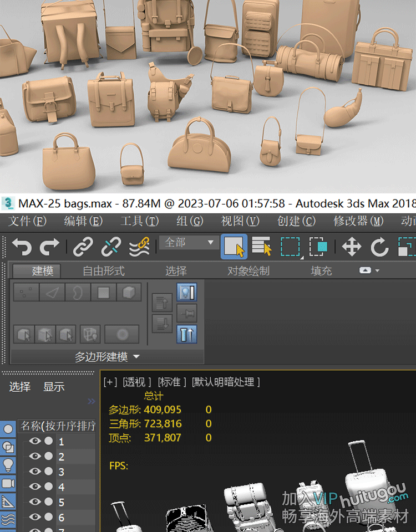Choose the Select and Rotate tool
The height and width of the screenshot is (532, 416).
coord(379,247)
